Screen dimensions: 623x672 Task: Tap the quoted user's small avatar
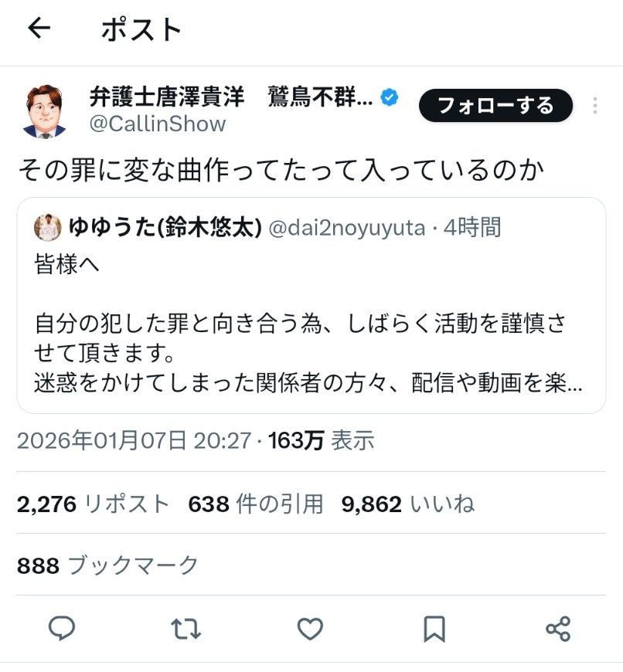[48, 227]
